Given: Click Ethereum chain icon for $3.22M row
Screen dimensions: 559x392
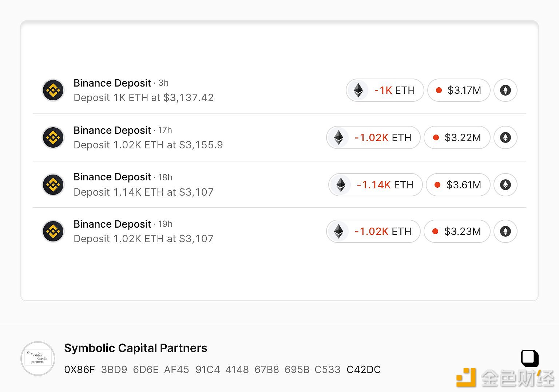Looking at the screenshot, I should pos(505,137).
